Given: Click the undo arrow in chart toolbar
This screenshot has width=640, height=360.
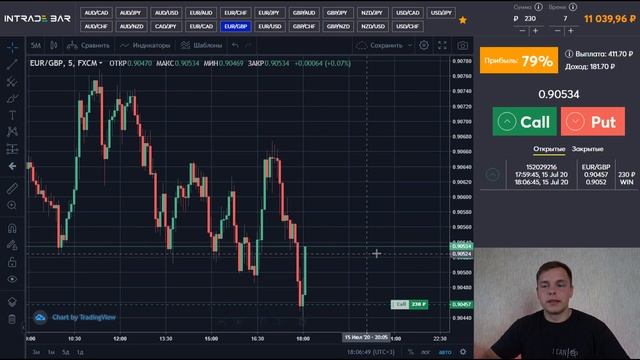Looking at the screenshot, I should (x=235, y=45).
